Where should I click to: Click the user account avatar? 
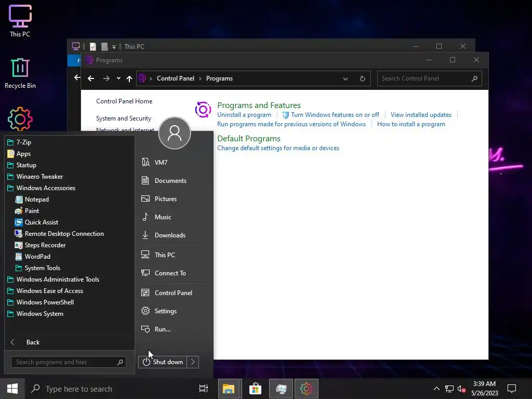pyautogui.click(x=175, y=133)
